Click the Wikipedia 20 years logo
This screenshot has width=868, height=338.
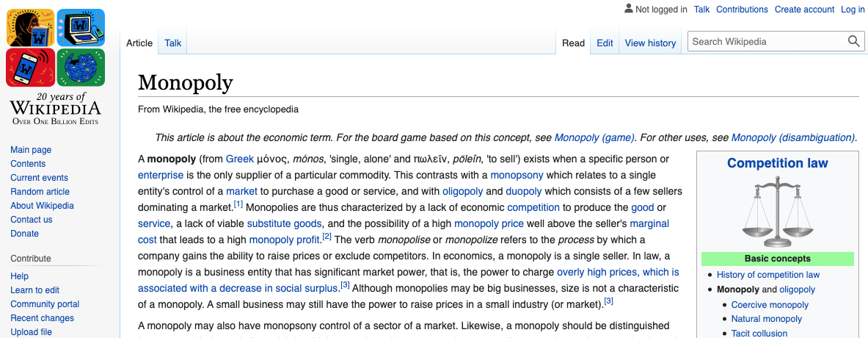point(55,66)
